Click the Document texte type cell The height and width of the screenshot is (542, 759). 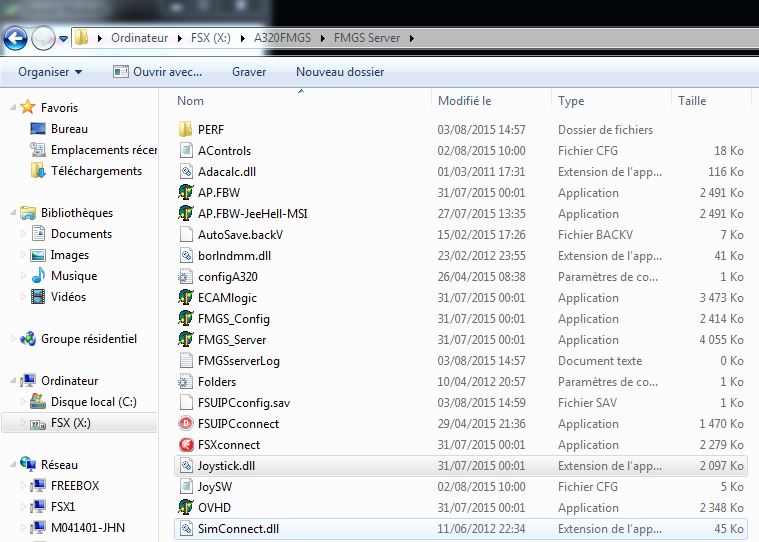[x=600, y=361]
